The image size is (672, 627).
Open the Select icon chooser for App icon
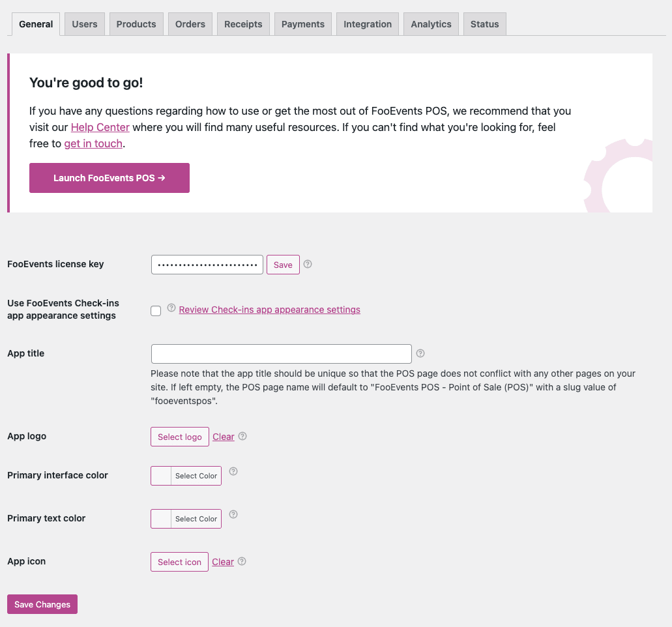point(179,561)
